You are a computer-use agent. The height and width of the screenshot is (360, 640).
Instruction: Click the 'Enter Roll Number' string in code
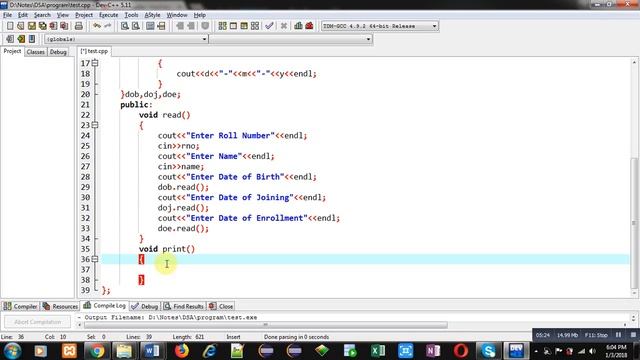tap(230, 136)
